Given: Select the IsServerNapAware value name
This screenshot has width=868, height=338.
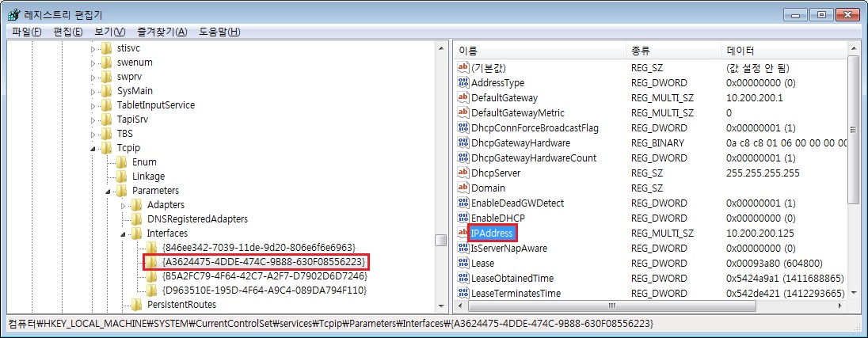Looking at the screenshot, I should (508, 248).
